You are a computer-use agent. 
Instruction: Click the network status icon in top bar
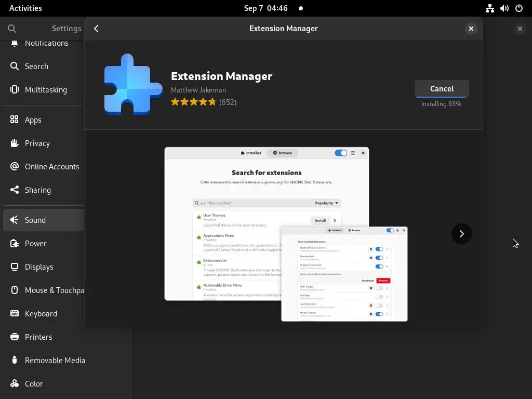pos(489,8)
